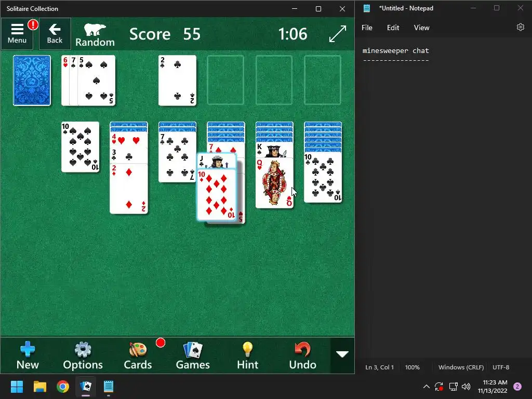Image resolution: width=532 pixels, height=399 pixels.
Task: Click UTF-8 encoding status in Notepad
Action: (501, 367)
